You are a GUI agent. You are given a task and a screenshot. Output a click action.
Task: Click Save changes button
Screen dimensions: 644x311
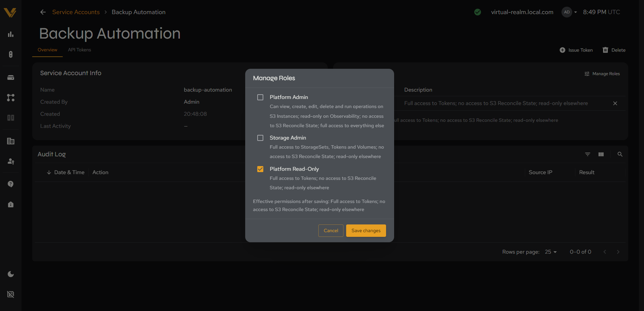coord(366,230)
